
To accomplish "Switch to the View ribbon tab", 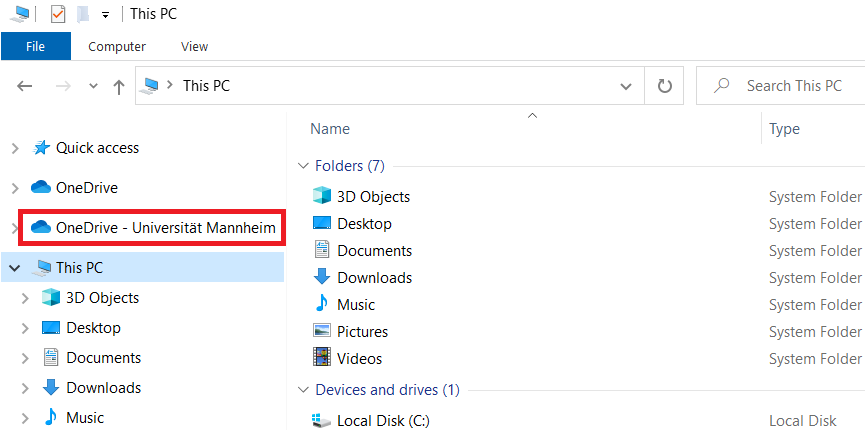I will (x=194, y=46).
